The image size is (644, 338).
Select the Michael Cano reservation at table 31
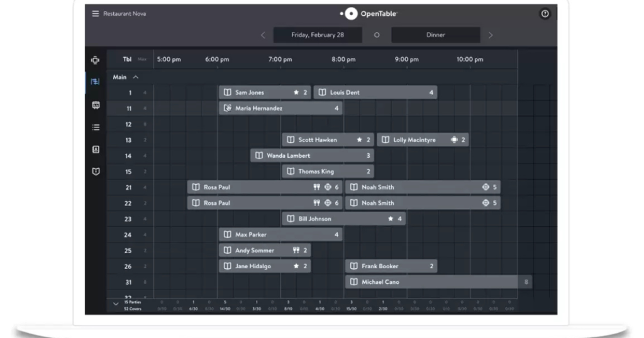click(x=438, y=282)
